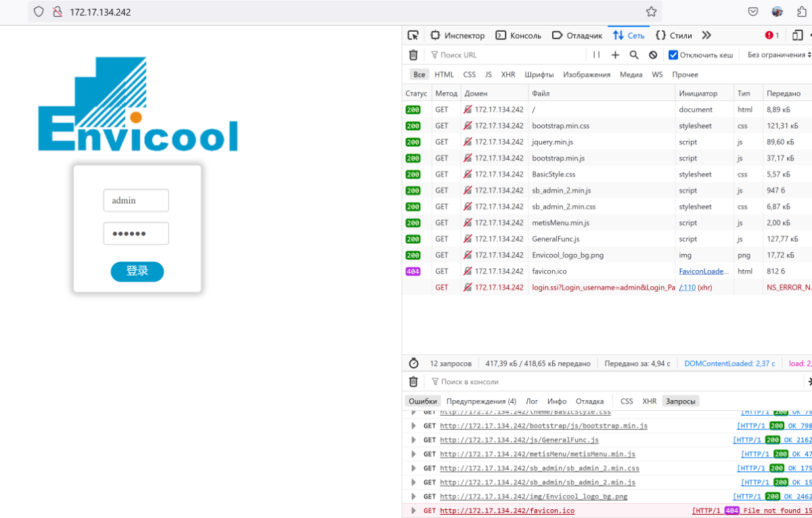Uncheck the 'Отключить кеш' checkbox
Screen dimensions: 812x518
[x=673, y=55]
